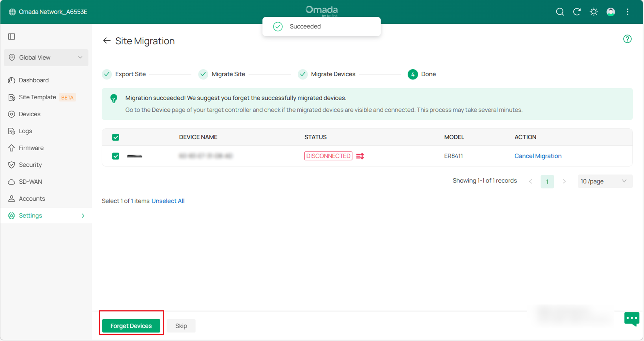Uncheck the select-all checkbox in table header
This screenshot has width=644, height=341.
[x=116, y=137]
